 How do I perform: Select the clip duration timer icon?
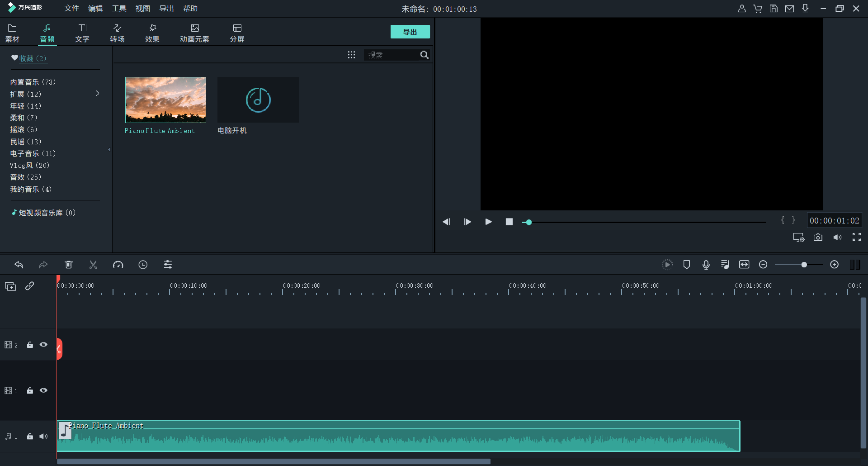tap(143, 265)
